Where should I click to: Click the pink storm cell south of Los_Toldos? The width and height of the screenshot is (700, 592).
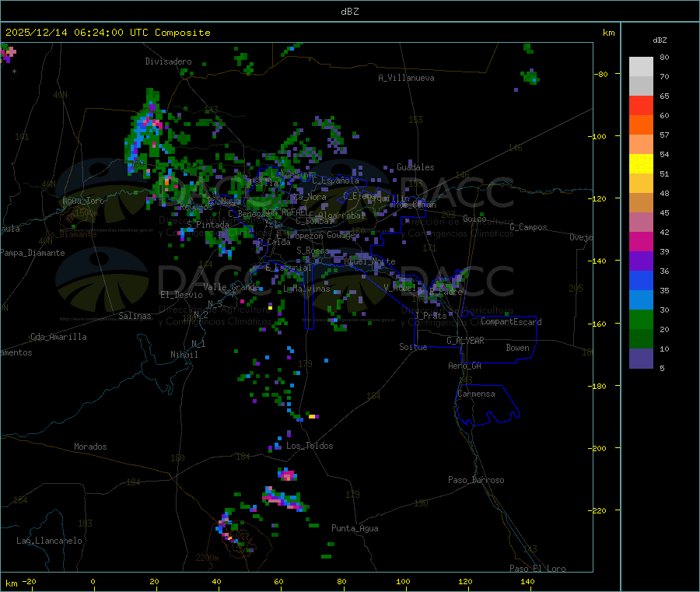pyautogui.click(x=288, y=475)
